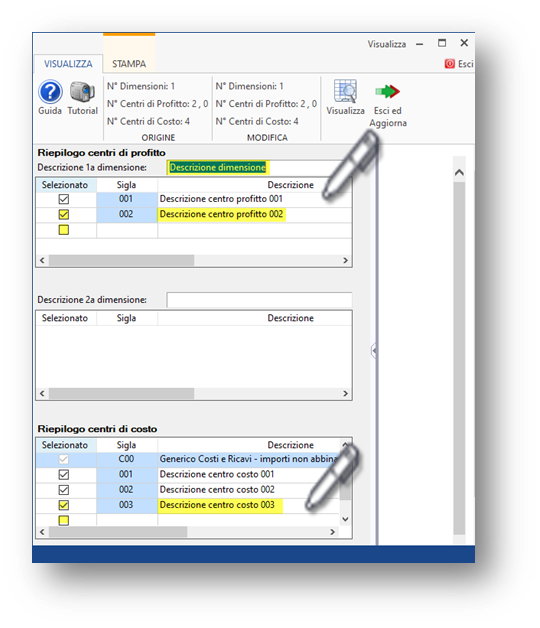
Task: Open the Guida help icon
Action: [x=50, y=92]
